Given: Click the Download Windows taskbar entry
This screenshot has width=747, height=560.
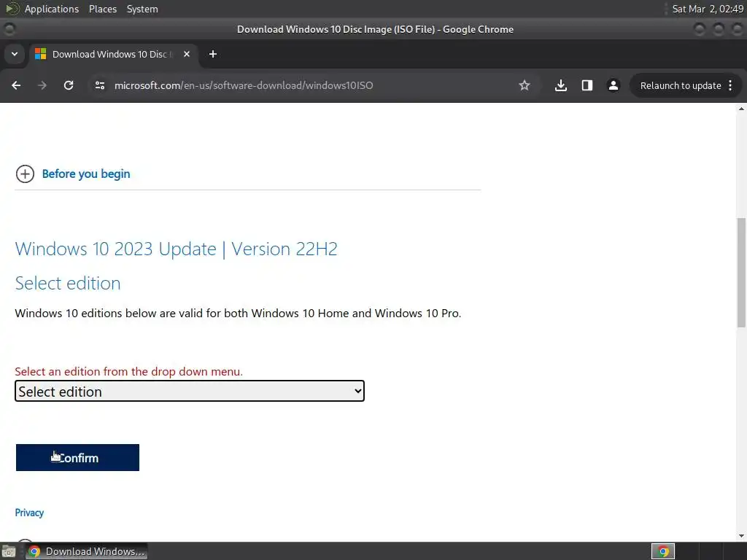Looking at the screenshot, I should 87,551.
